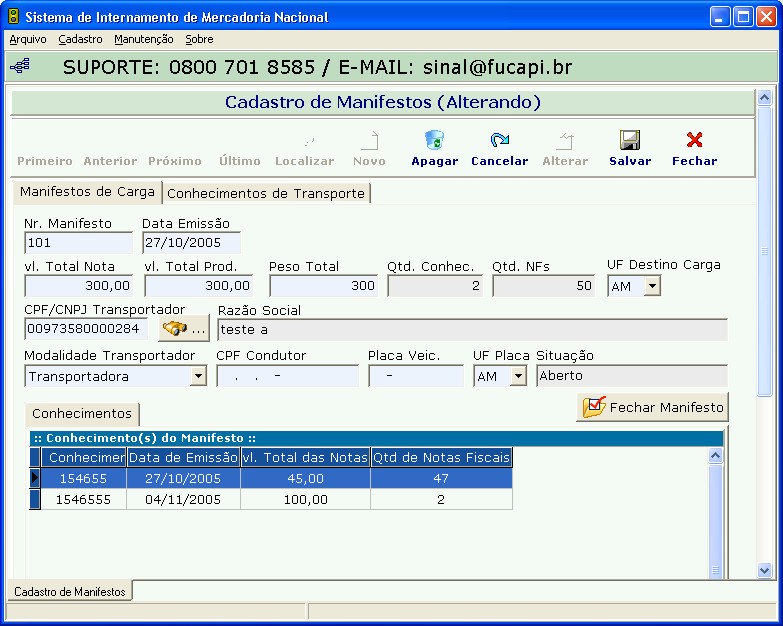
Task: Expand the UF Destino Carga dropdown
Action: click(x=651, y=286)
